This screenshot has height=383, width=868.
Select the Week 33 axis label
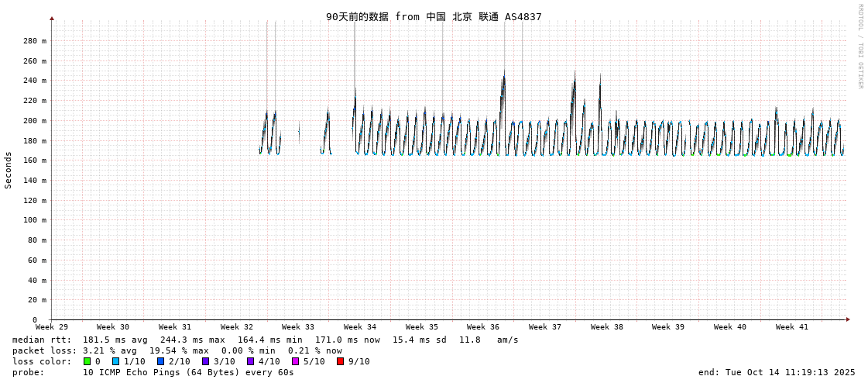pos(298,327)
